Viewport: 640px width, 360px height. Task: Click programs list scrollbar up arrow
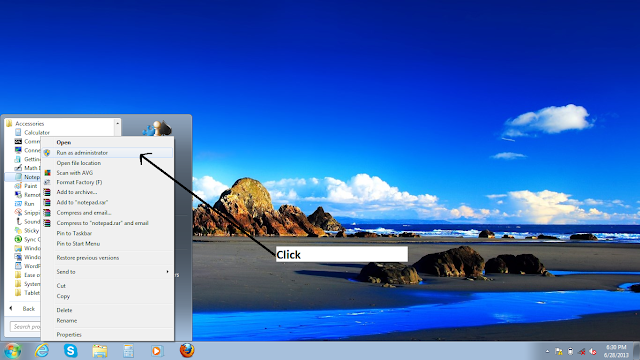click(118, 123)
